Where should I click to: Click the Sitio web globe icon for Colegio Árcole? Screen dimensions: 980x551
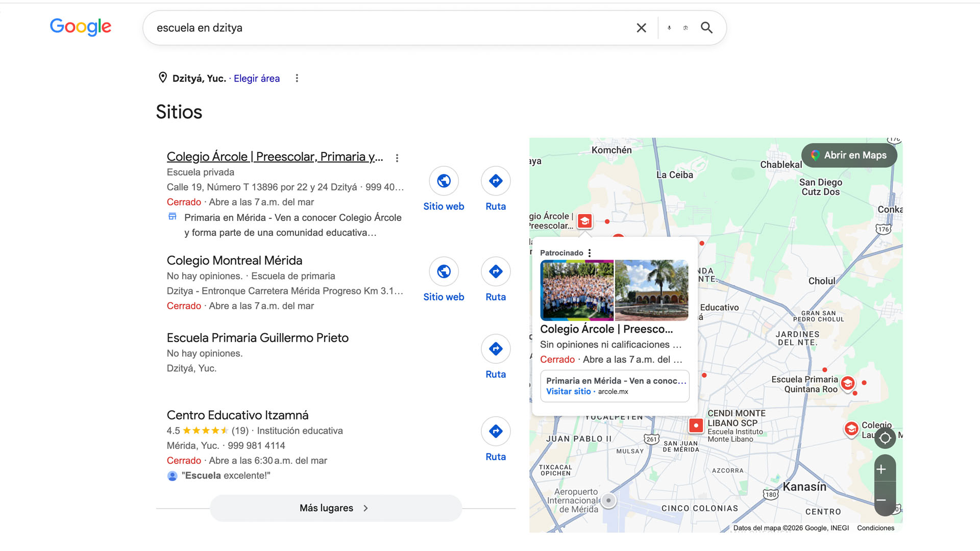[x=444, y=181]
